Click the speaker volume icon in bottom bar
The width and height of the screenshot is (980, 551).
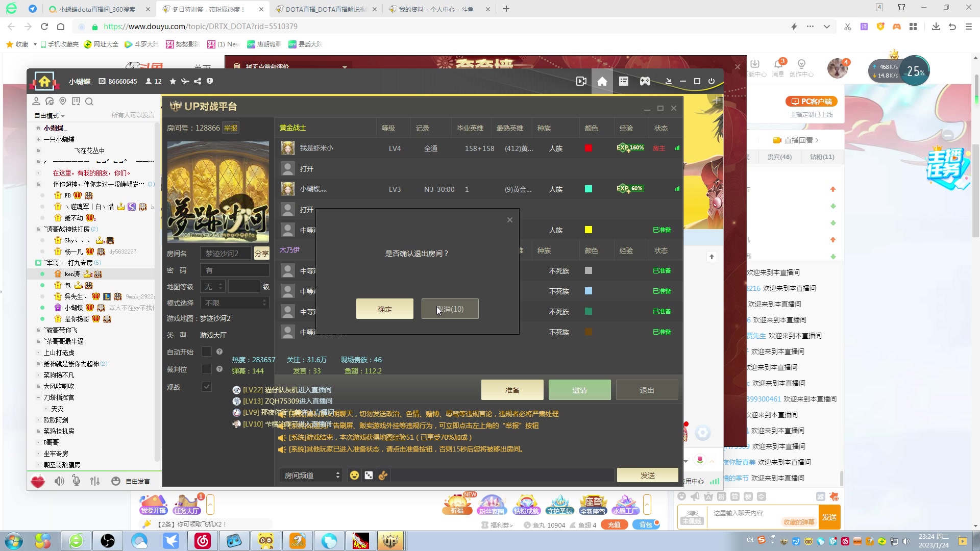point(60,481)
